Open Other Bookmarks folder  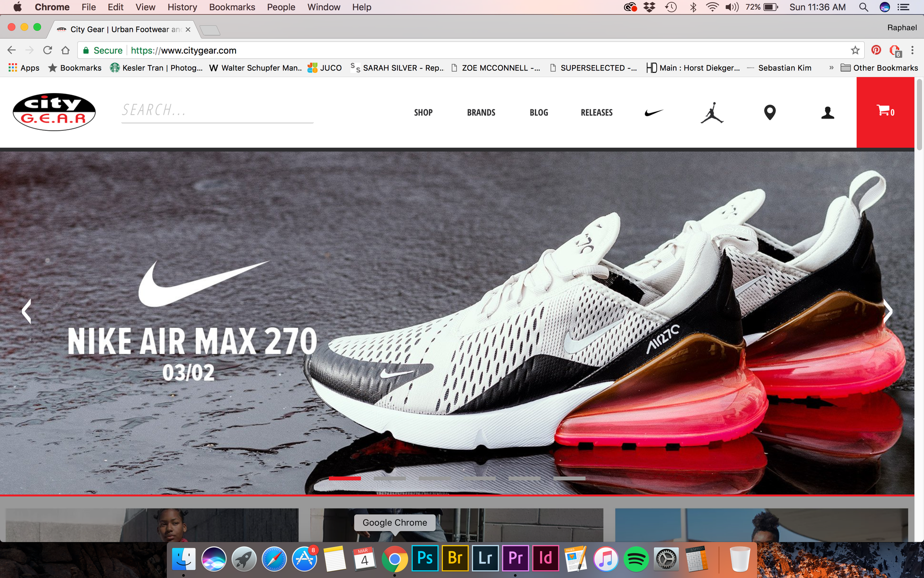click(x=879, y=68)
